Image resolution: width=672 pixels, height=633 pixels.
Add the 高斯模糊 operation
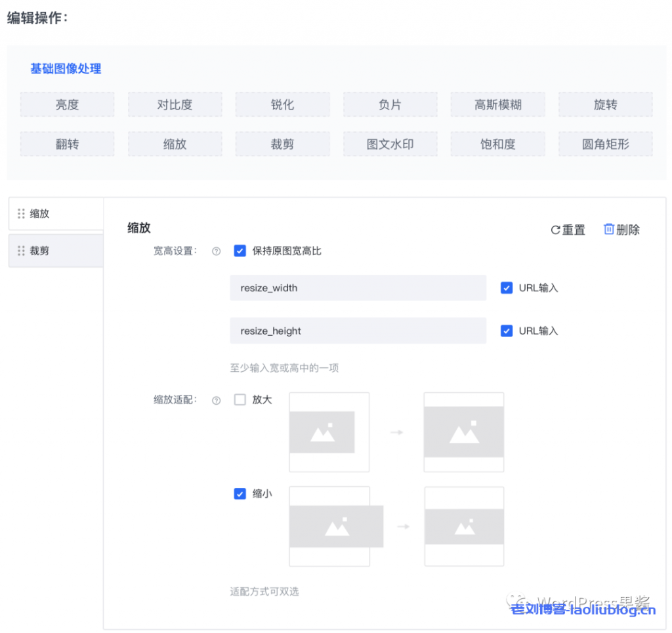pyautogui.click(x=497, y=104)
